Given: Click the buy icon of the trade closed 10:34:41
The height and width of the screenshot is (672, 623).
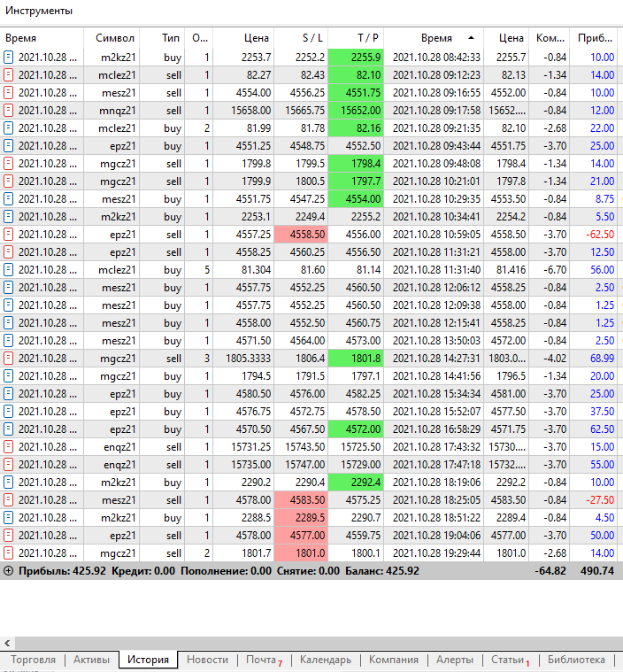Looking at the screenshot, I should point(8,216).
